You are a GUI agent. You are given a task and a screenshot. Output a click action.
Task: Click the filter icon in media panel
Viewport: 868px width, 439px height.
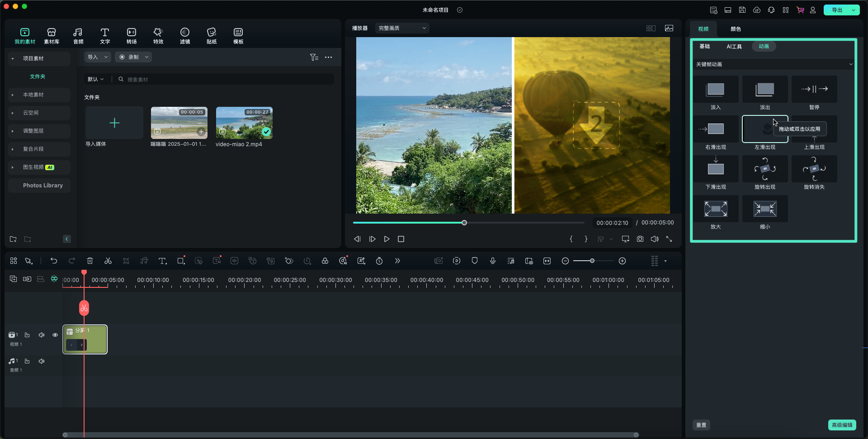point(314,57)
